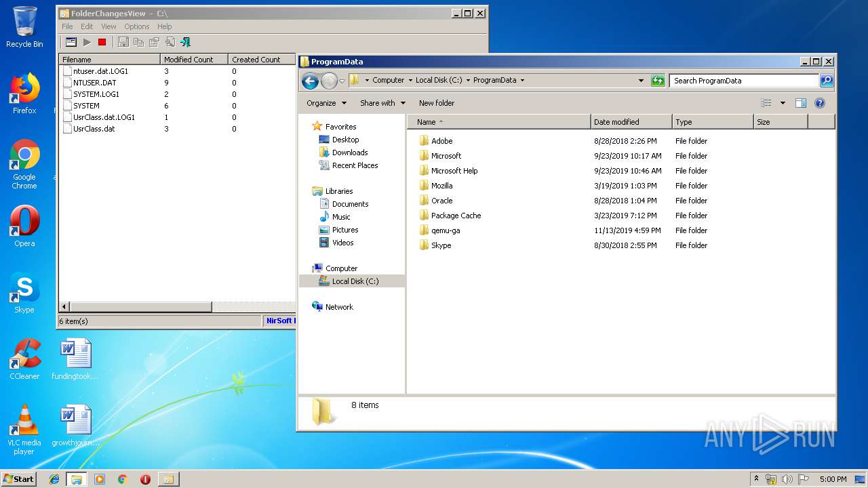The image size is (868, 488).
Task: Open the Options menu in FolderChangesView
Action: click(136, 26)
